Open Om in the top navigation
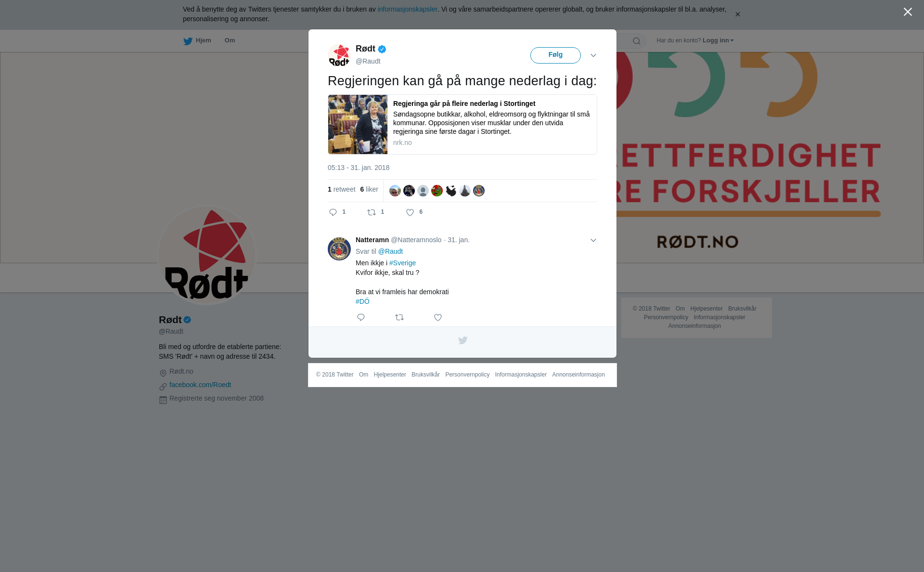This screenshot has height=572, width=924. (230, 40)
